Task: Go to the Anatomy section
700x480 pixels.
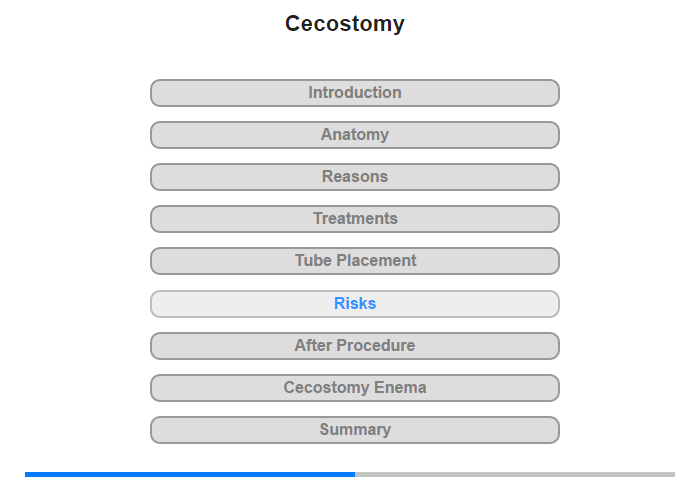Action: point(354,135)
